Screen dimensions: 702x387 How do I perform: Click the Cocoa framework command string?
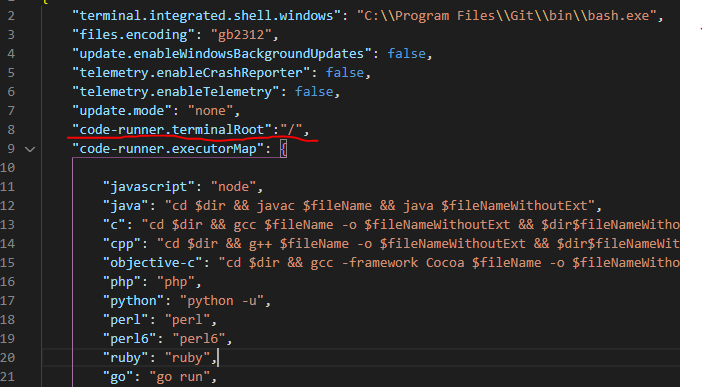pyautogui.click(x=449, y=262)
